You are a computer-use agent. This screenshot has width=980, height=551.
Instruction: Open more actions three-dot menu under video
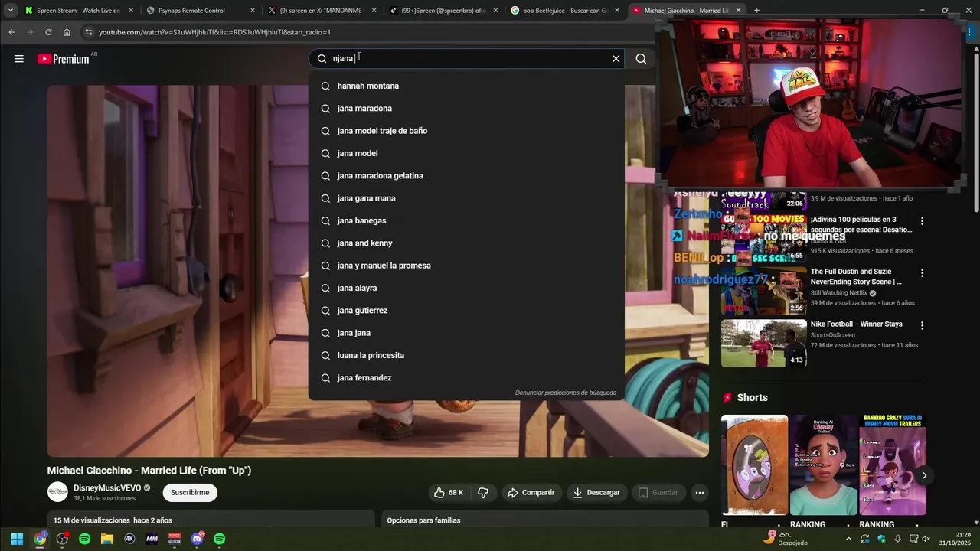click(x=699, y=493)
